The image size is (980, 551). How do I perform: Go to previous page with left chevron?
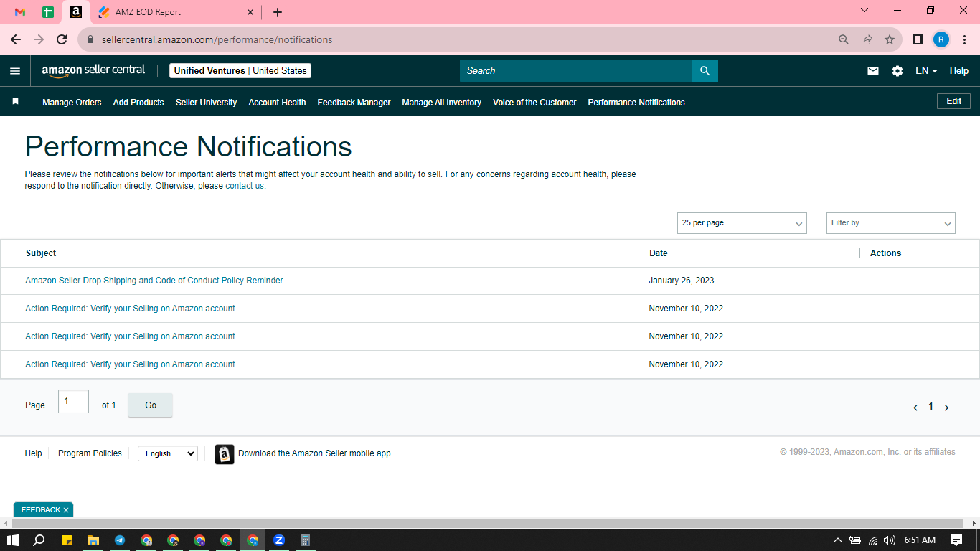pyautogui.click(x=915, y=408)
